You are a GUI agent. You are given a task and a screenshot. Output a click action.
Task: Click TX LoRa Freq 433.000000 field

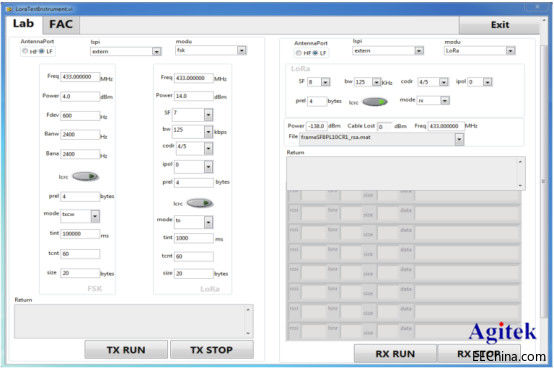pyautogui.click(x=194, y=78)
